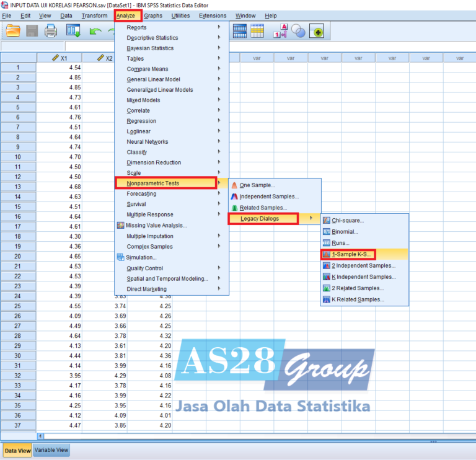This screenshot has height=460, width=476.
Task: Click the Print toolbar icon
Action: coord(51,30)
